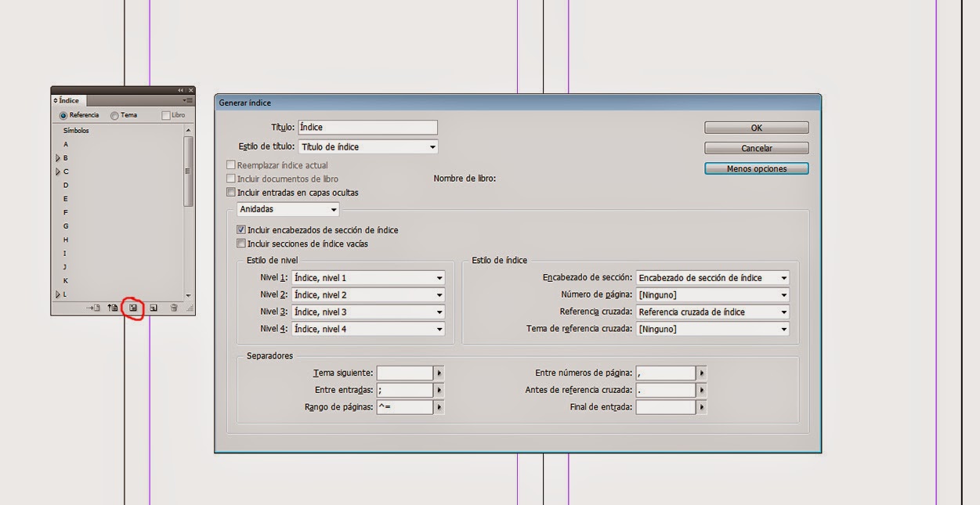
Task: Collapse the Índice panel with double-arrow icon
Action: point(180,91)
